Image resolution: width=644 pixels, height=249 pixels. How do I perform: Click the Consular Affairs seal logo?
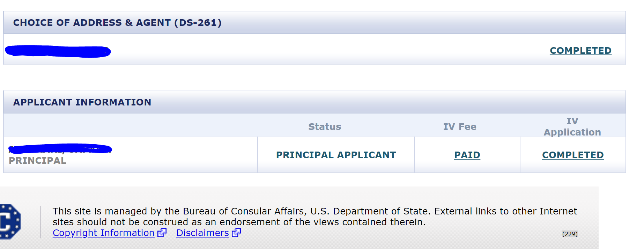click(x=10, y=222)
